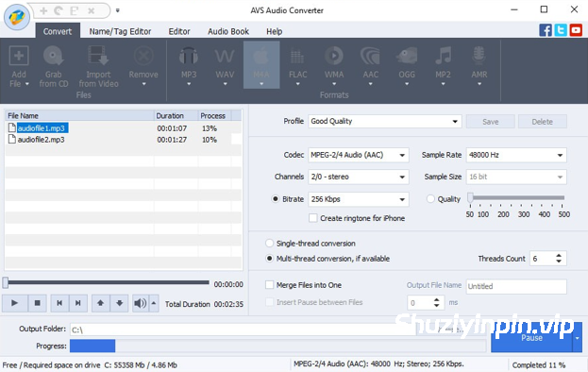Click Grab from CD icon
588x372 pixels.
tap(53, 57)
